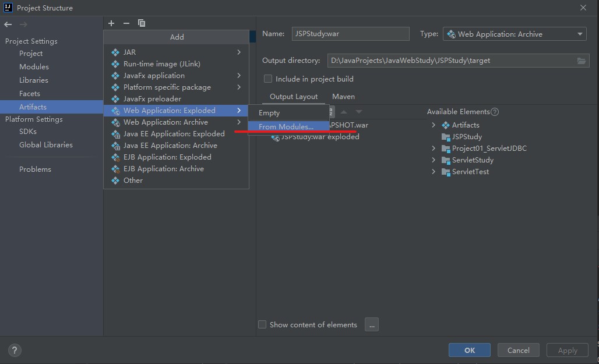This screenshot has height=364, width=599.
Task: Click the Artifacts node icon in Available Elements
Action: 445,125
